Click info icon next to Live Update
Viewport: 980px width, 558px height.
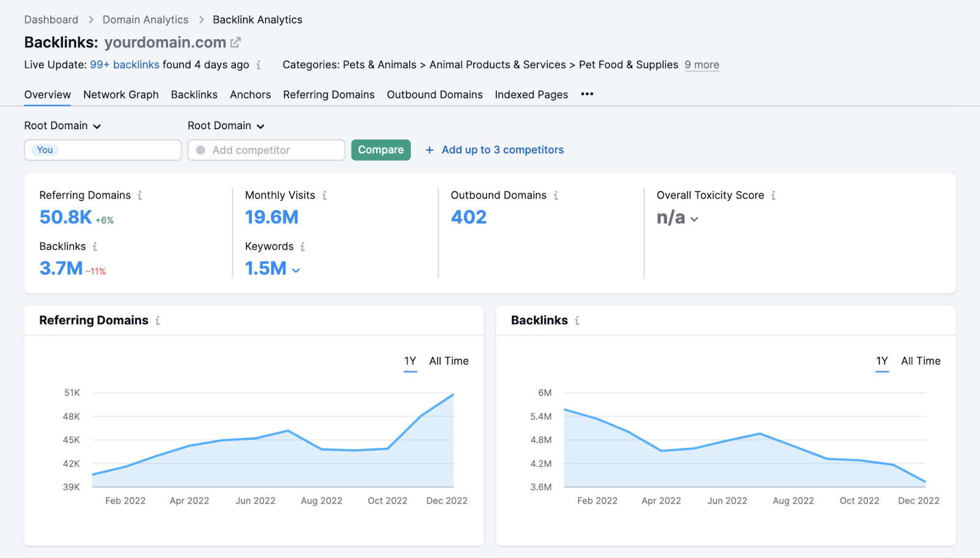click(258, 65)
